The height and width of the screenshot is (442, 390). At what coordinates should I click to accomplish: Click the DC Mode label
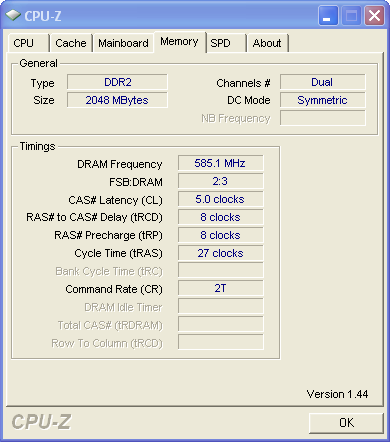coord(249,100)
